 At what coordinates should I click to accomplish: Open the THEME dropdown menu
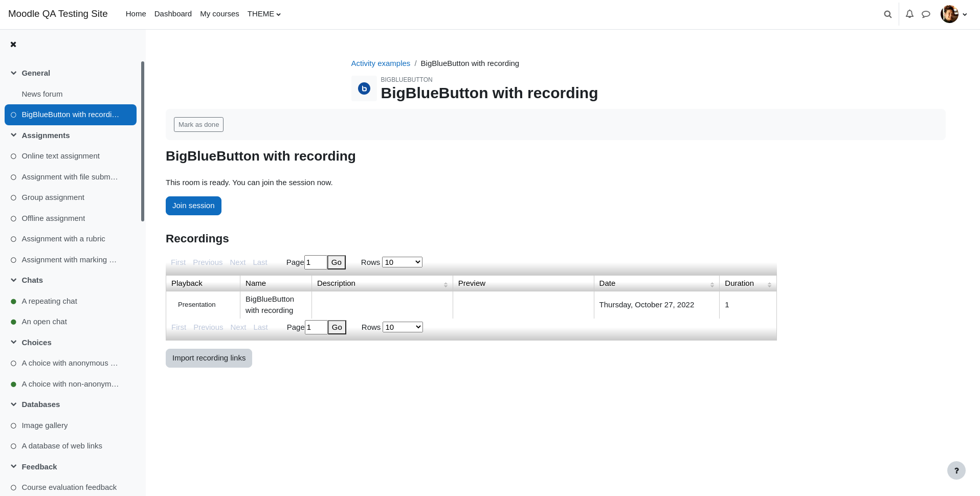point(264,14)
